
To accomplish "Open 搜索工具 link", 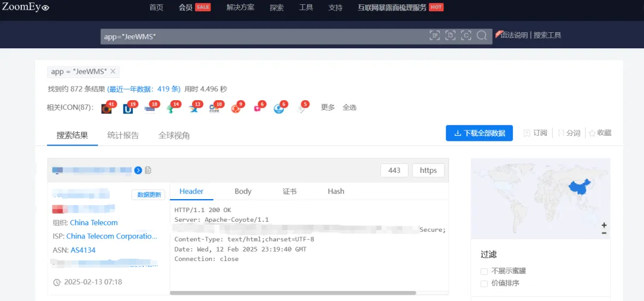I will click(547, 35).
